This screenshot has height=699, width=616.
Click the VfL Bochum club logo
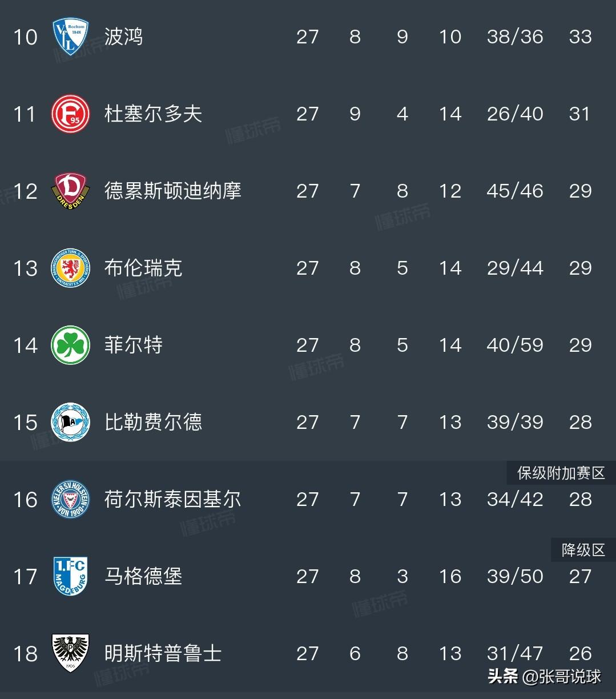(71, 37)
